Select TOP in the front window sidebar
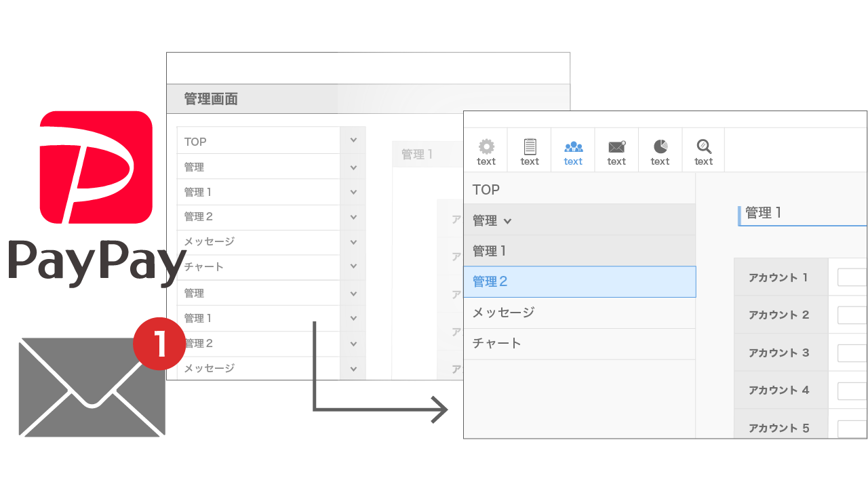868x499 pixels. tap(580, 189)
